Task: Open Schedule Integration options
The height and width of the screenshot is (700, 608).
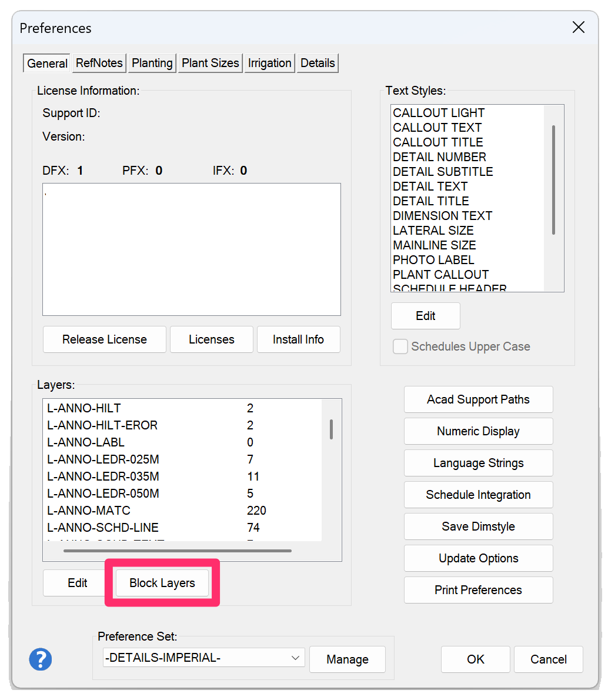Action: tap(478, 495)
